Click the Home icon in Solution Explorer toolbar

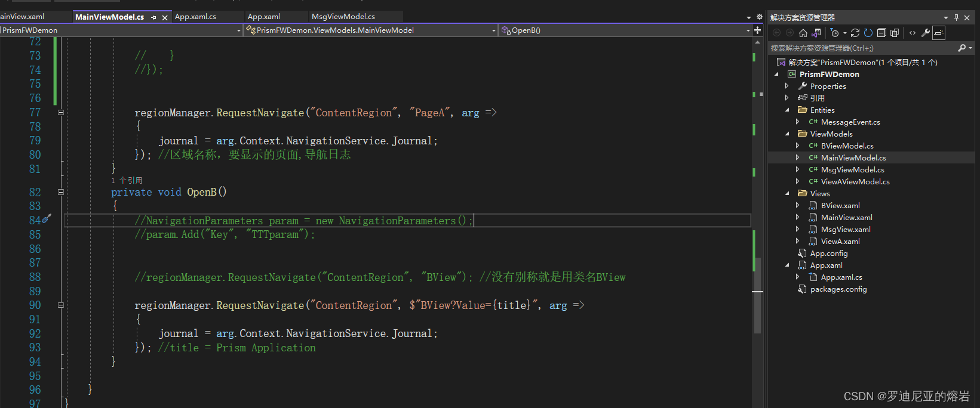[803, 33]
